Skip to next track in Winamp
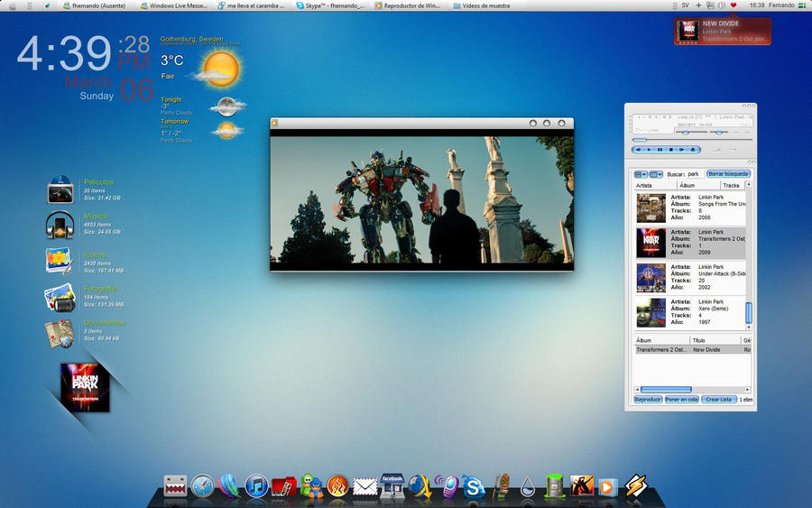This screenshot has width=812, height=508. [682, 150]
